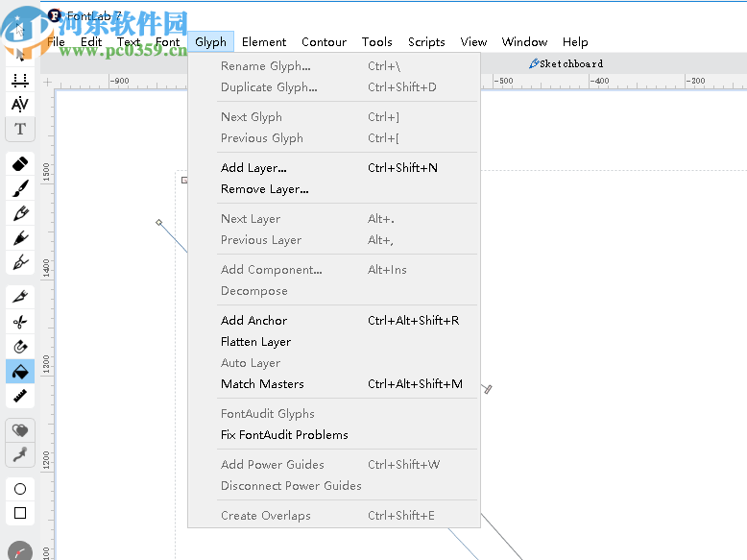Select the Rapid pen tool

click(20, 262)
